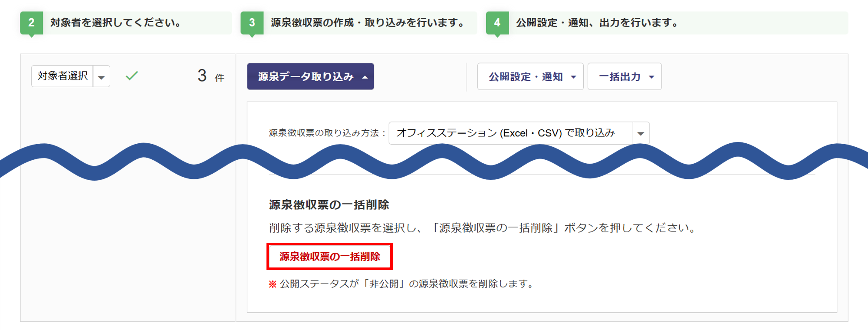The width and height of the screenshot is (868, 330).
Task: Open the 対象者選択 button
Action: [62, 76]
